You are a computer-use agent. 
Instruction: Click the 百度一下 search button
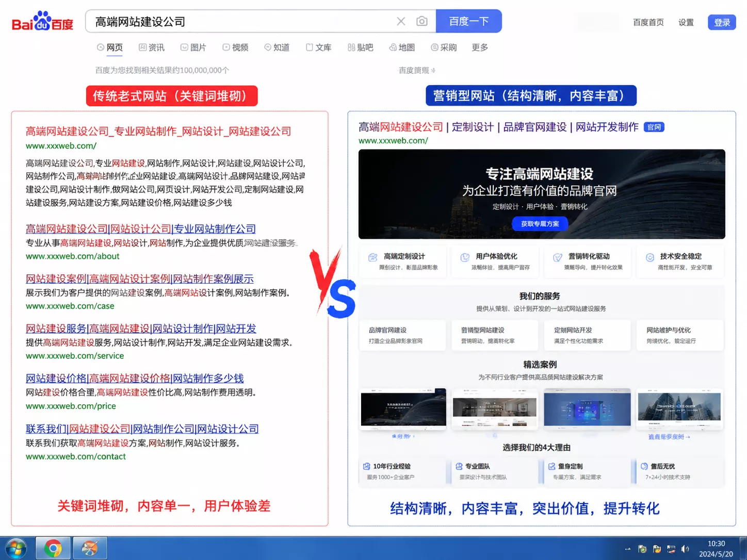click(x=468, y=21)
